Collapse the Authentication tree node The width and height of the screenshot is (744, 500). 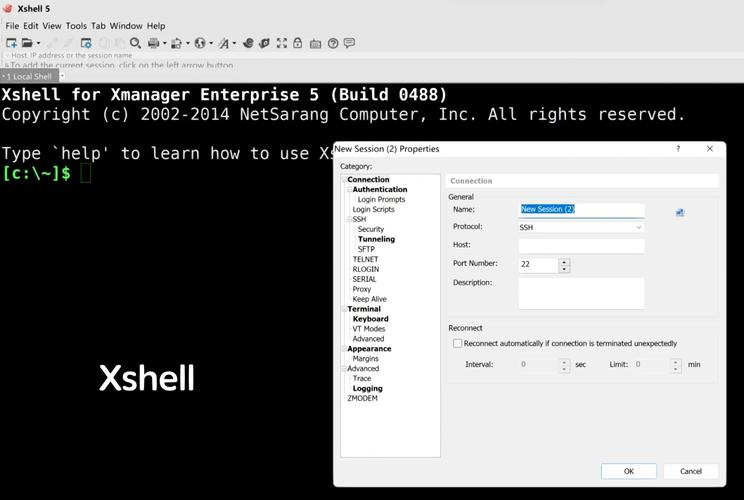tap(349, 189)
